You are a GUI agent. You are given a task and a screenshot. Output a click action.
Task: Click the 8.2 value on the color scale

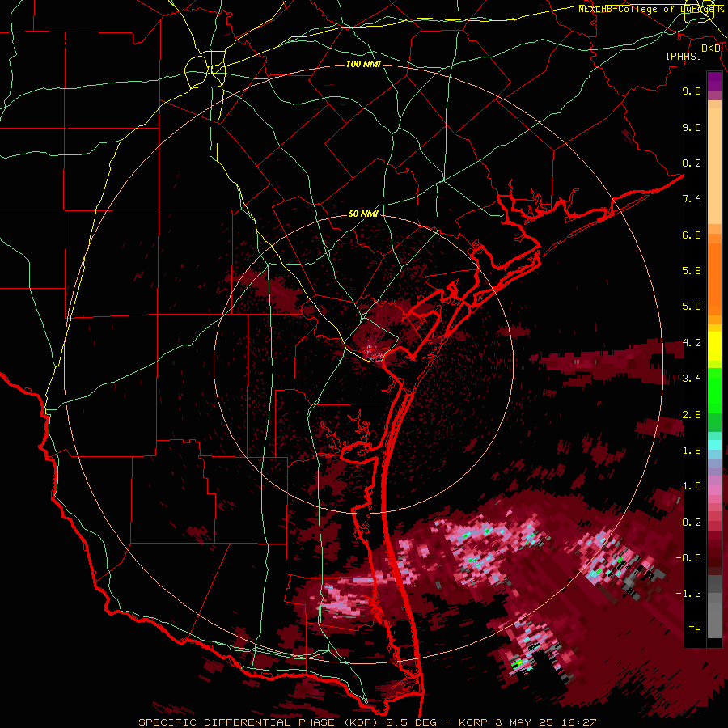692,163
